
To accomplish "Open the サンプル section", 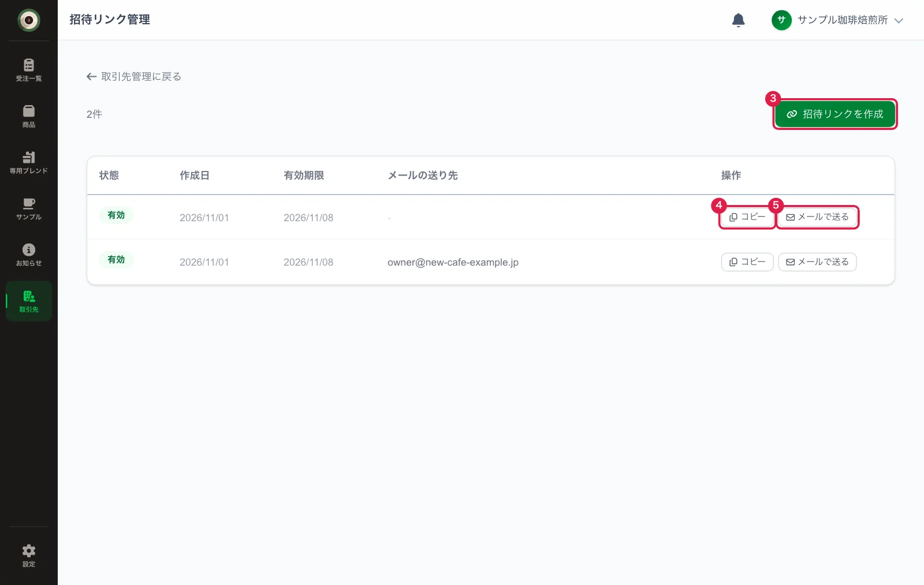I will pos(28,208).
